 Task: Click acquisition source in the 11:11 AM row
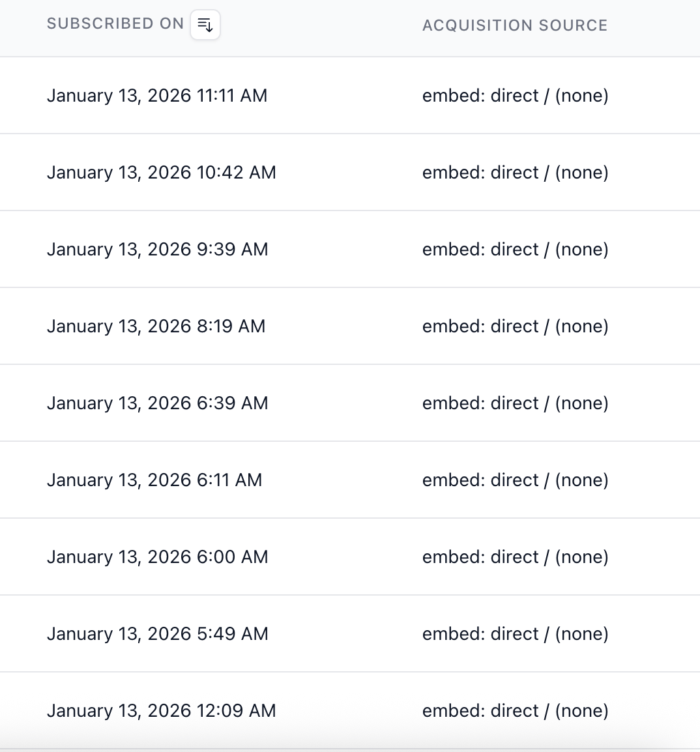pos(516,96)
